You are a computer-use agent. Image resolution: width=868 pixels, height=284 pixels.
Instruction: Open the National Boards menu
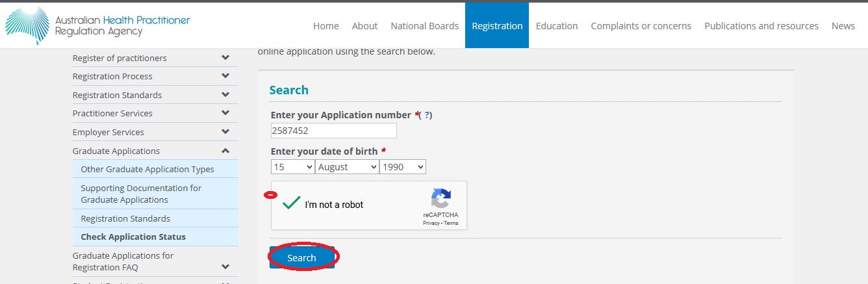point(424,26)
